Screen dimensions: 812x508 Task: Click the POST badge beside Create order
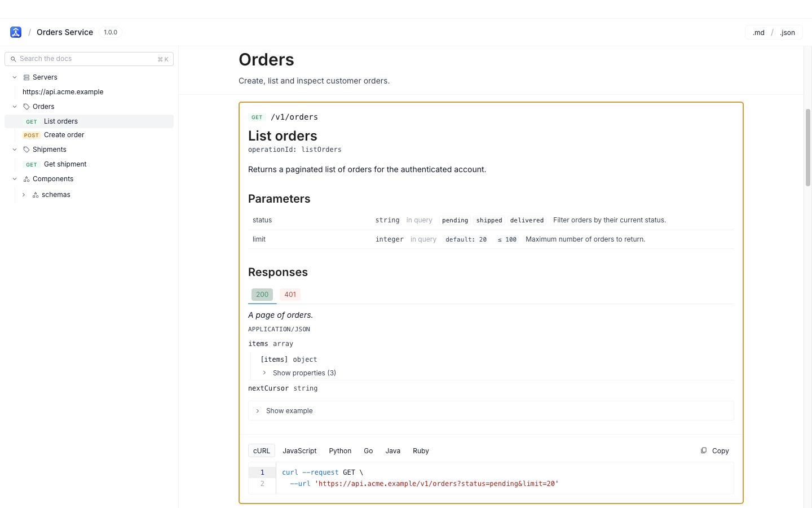[32, 135]
